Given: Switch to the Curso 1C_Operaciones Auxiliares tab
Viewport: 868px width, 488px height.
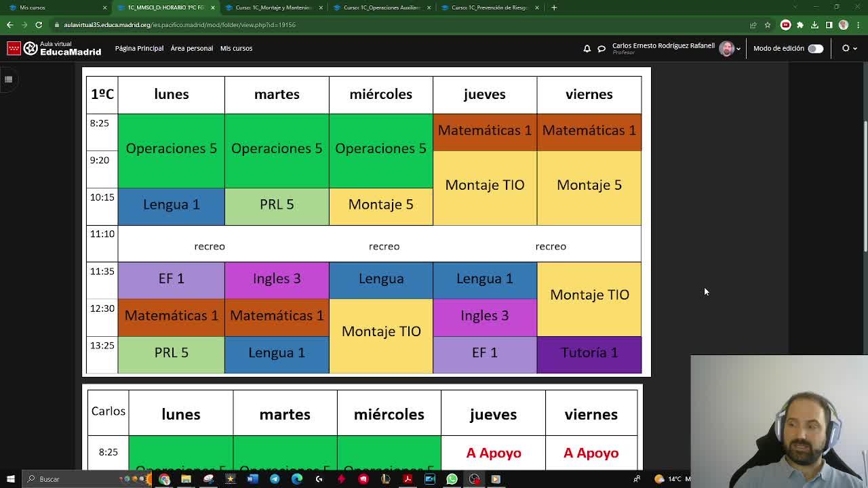Looking at the screenshot, I should (382, 7).
